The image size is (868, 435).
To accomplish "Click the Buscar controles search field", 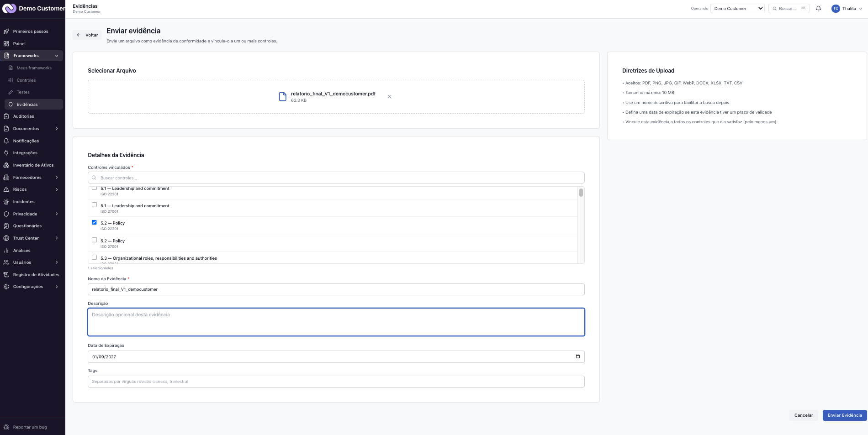I will click(336, 178).
